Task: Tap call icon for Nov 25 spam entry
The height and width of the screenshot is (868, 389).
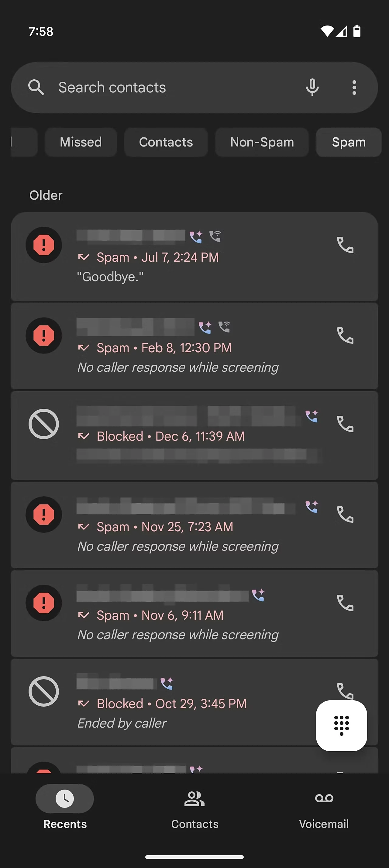Action: 345,514
